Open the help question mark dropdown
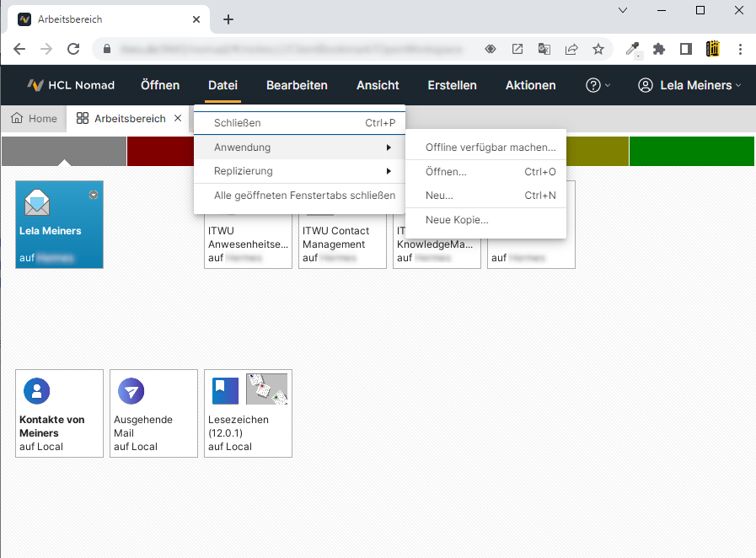The height and width of the screenshot is (558, 756). click(598, 85)
